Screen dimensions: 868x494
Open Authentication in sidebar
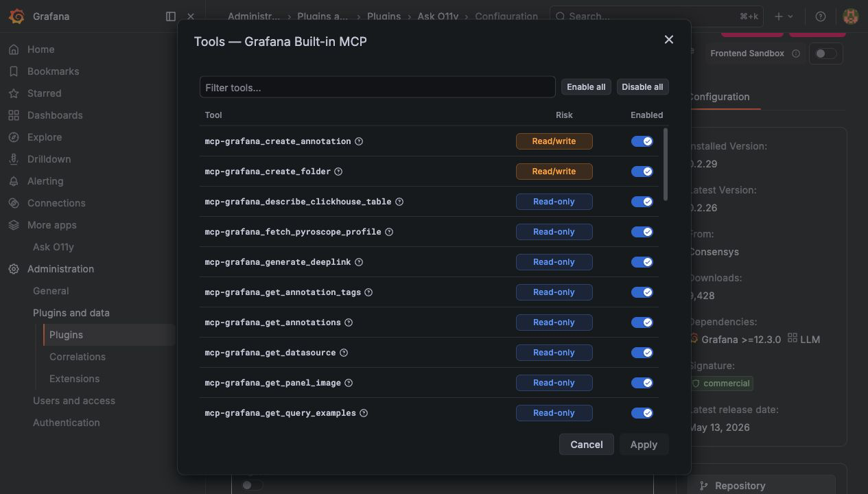[x=67, y=423]
